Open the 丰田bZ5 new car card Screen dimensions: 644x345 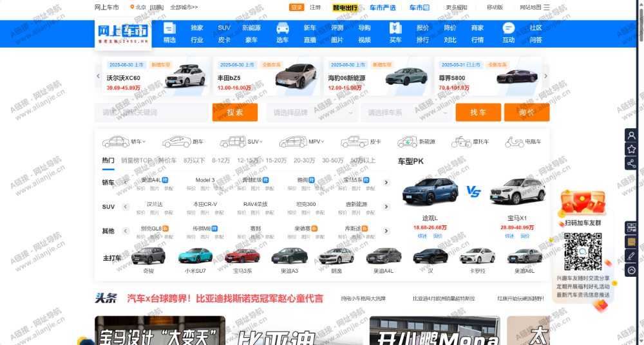tap(267, 76)
